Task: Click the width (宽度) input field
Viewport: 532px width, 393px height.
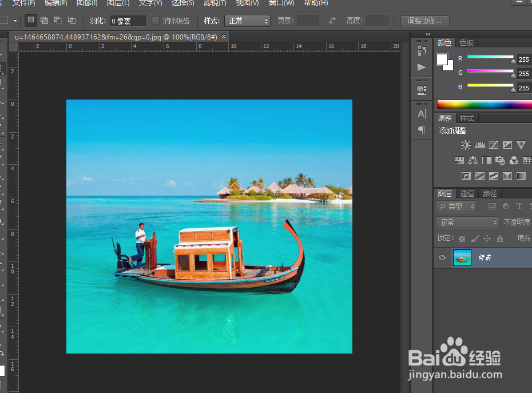Action: tap(308, 21)
